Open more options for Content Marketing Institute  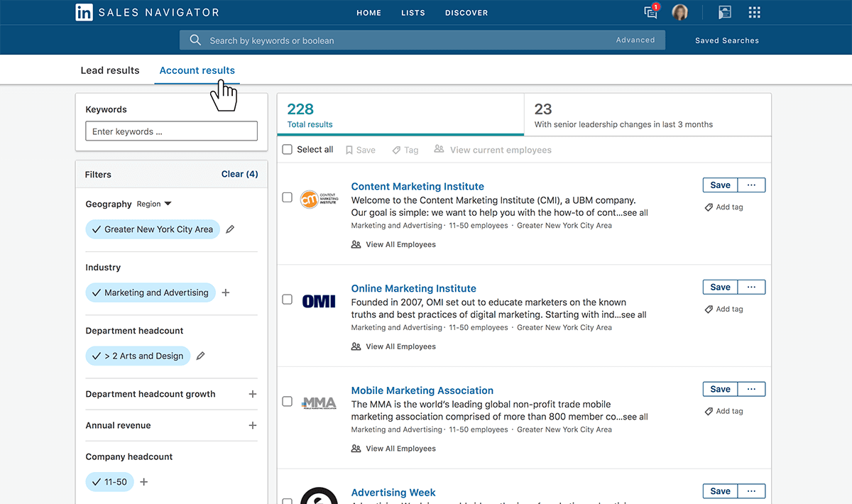tap(751, 185)
